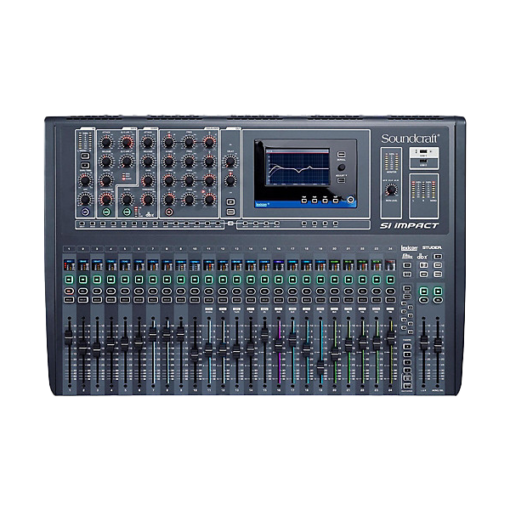
Task: Solo channel 1 via its red-lit oval button
Action: point(69,291)
